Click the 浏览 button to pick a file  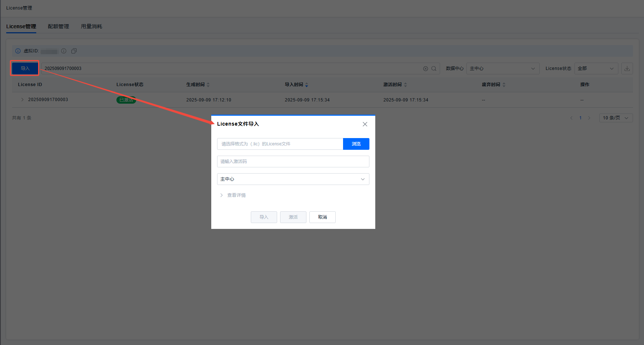tap(356, 144)
